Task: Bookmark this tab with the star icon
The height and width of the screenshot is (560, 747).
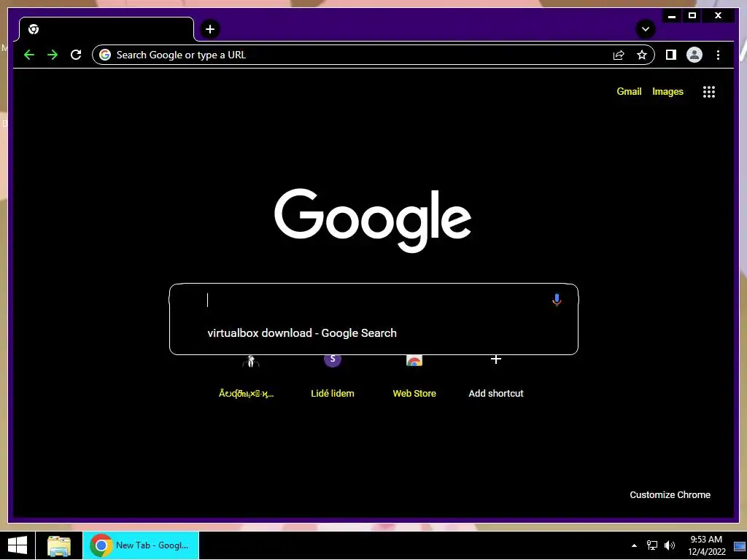Action: click(642, 55)
